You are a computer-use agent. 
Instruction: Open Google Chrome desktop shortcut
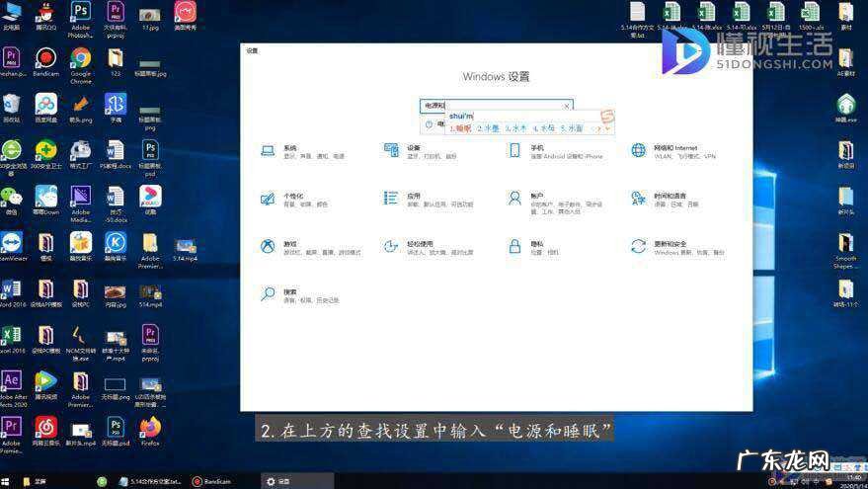[80, 66]
